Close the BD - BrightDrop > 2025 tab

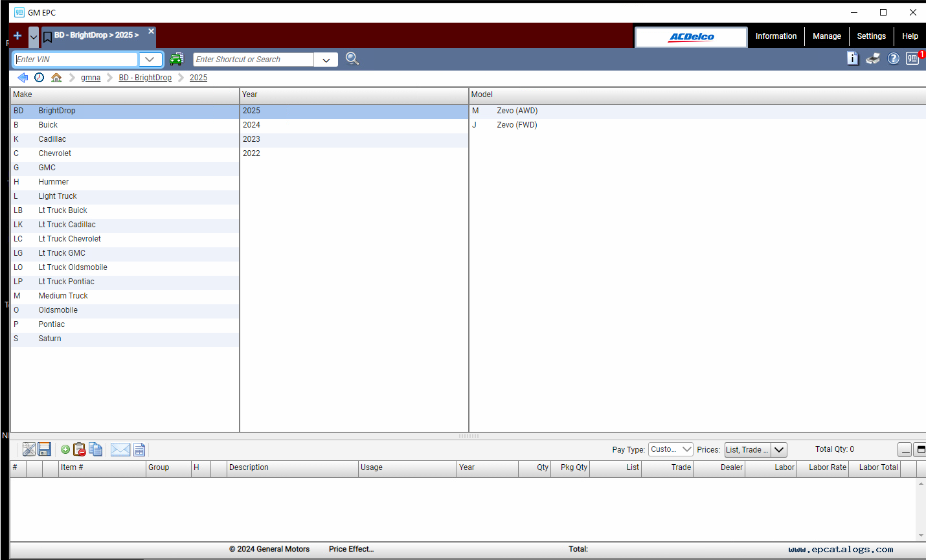click(x=151, y=31)
